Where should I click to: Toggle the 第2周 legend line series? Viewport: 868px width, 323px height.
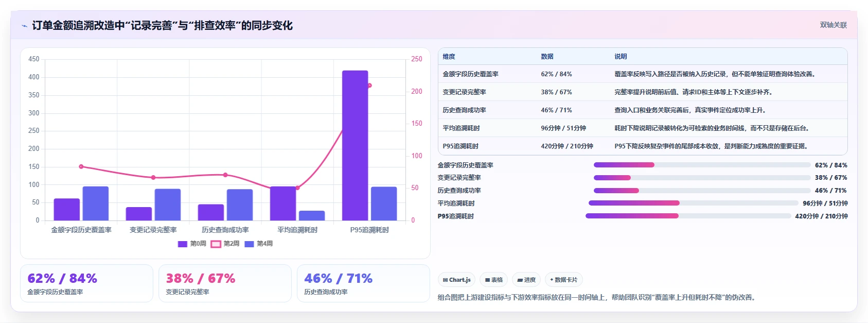[x=225, y=244]
